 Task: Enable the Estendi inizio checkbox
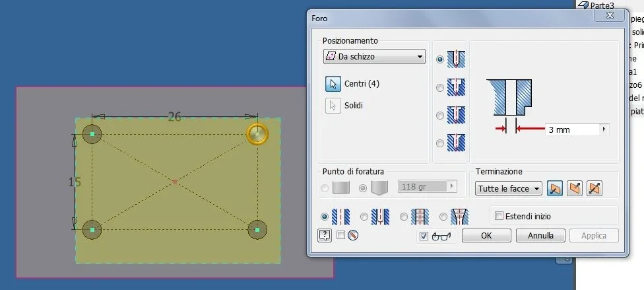click(x=499, y=216)
